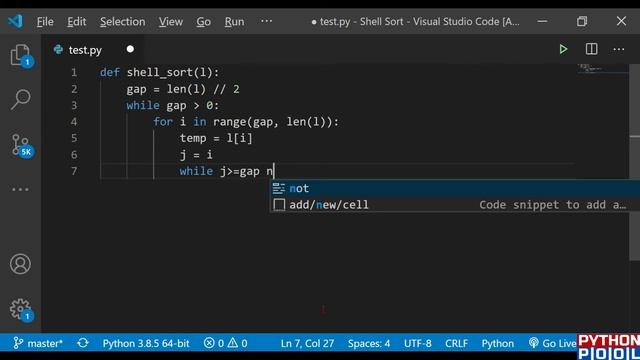Click the editor minimap preview
The height and width of the screenshot is (360, 640).
[602, 69]
